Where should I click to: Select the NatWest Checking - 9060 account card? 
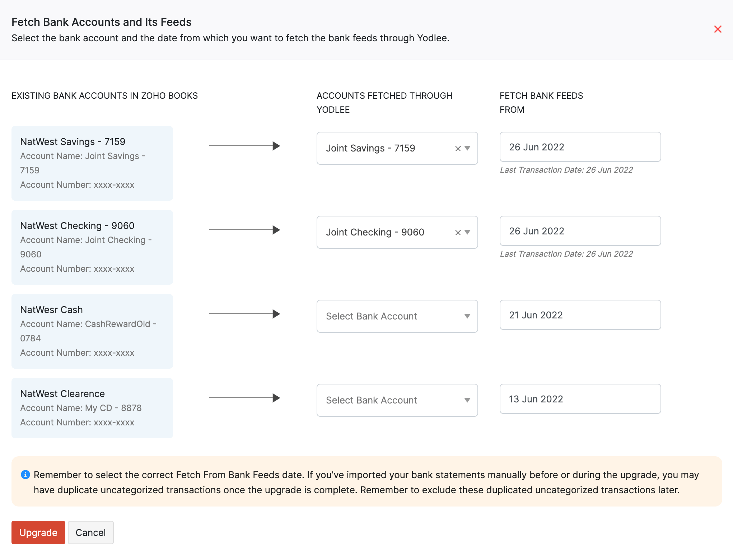pyautogui.click(x=92, y=247)
